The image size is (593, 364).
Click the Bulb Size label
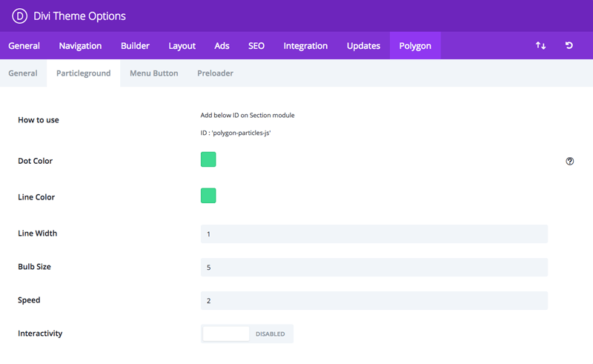pyautogui.click(x=34, y=267)
